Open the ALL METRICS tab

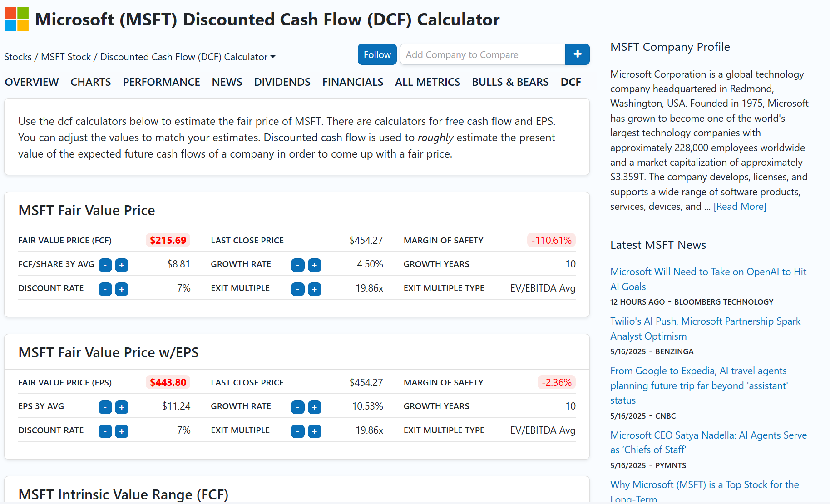[428, 82]
